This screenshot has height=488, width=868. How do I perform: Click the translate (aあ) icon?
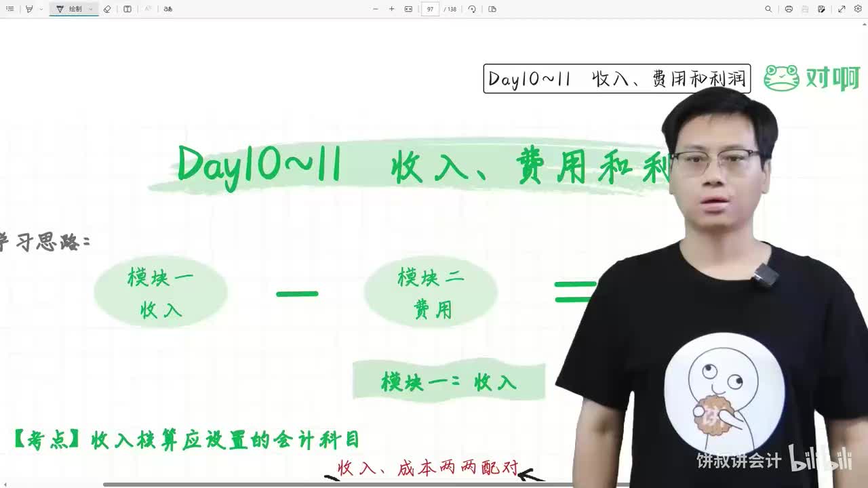point(168,9)
